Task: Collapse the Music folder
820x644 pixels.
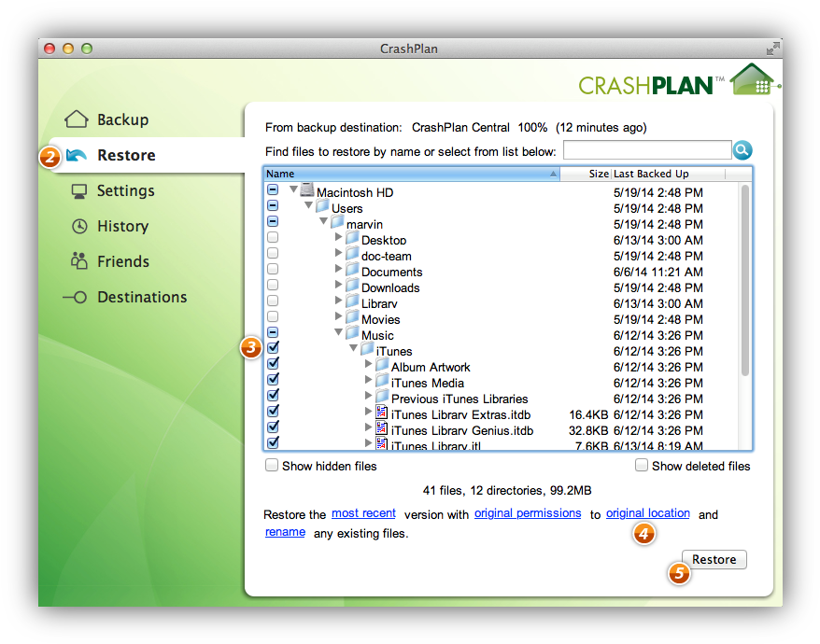Action: pyautogui.click(x=338, y=334)
